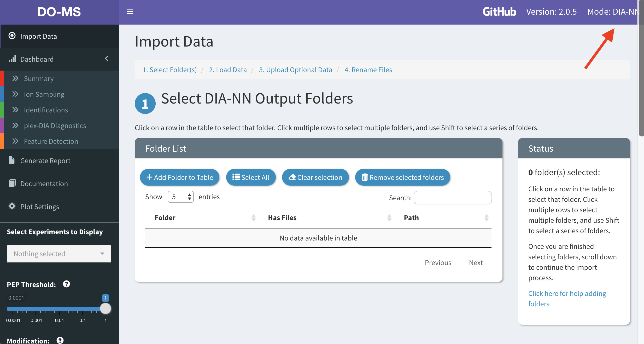Viewport: 644px width, 344px height.
Task: Click the Summary double-arrow icon
Action: point(15,78)
